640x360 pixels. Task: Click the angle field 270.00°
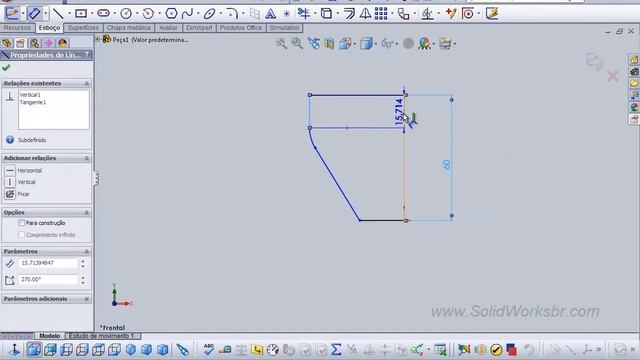pyautogui.click(x=48, y=280)
